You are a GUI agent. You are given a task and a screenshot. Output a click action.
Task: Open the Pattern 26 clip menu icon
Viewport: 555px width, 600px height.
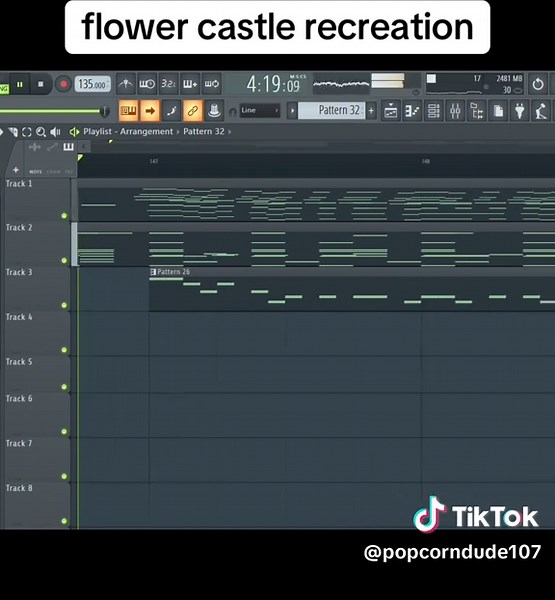pos(153,272)
